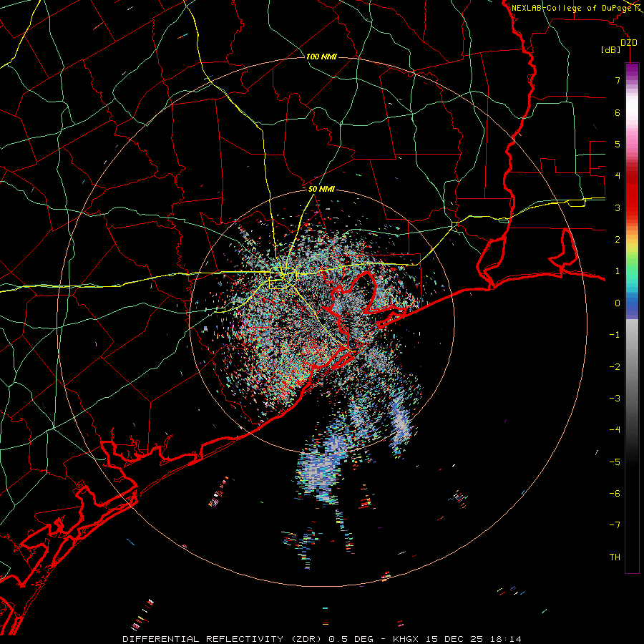Click the -1 dB scale label
Screen dimensions: 644x644
(615, 334)
